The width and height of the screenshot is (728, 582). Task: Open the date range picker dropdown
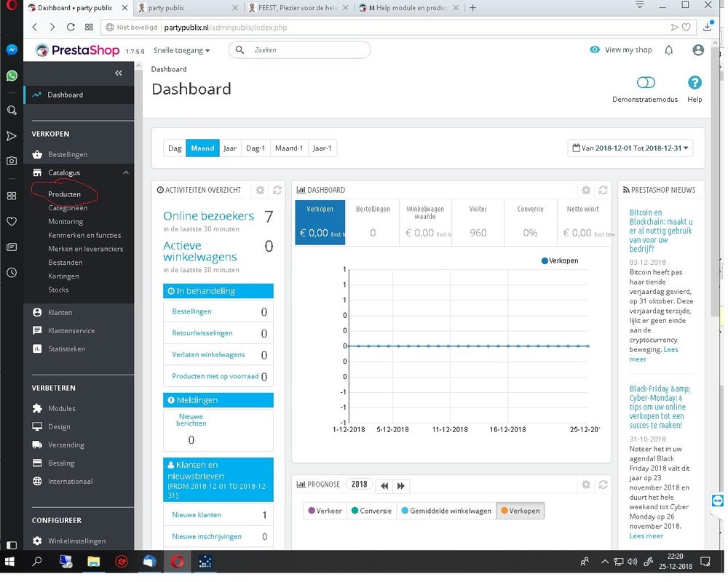pyautogui.click(x=630, y=148)
